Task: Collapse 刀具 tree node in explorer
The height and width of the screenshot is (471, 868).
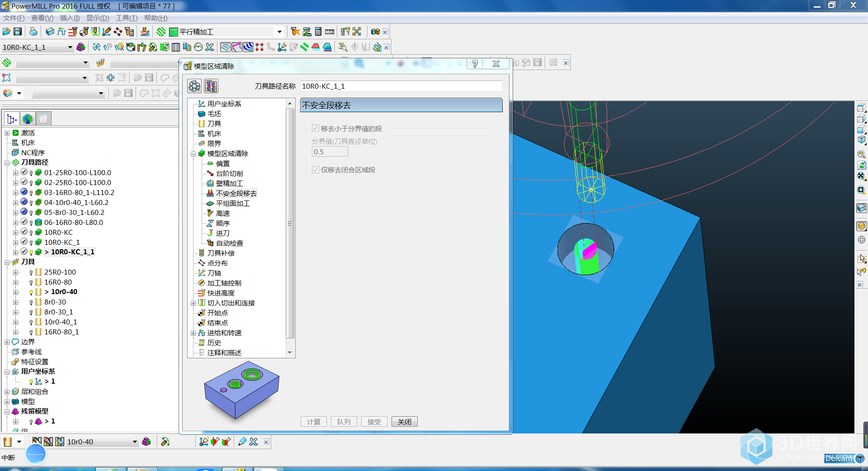Action: 7,262
